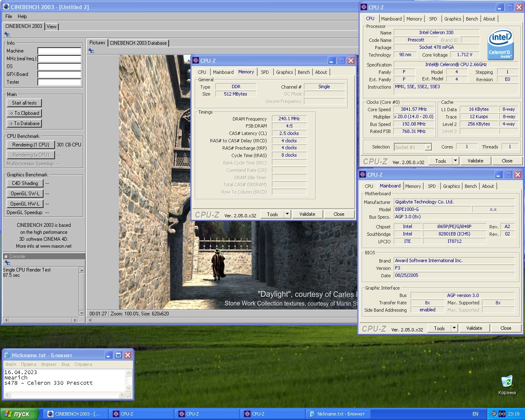Viewport: 525px width, 420px height.
Task: Click '8IPE1000-G' motherboard model value
Action: click(x=432, y=209)
